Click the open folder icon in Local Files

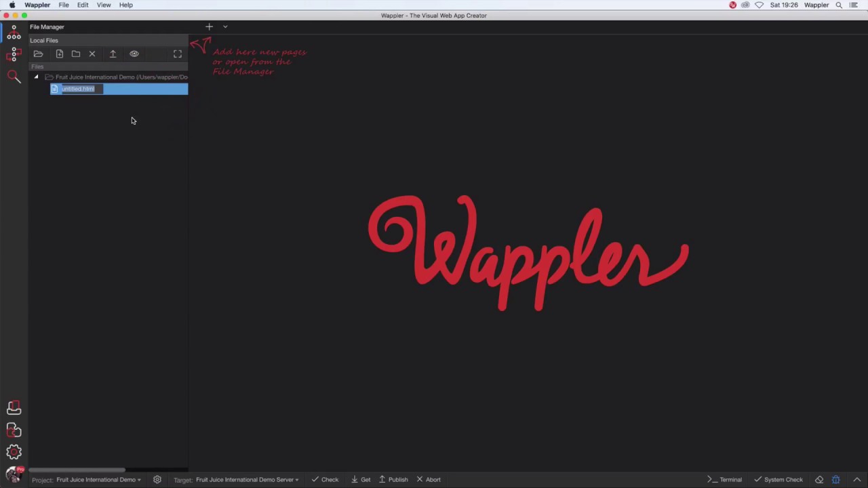(38, 54)
